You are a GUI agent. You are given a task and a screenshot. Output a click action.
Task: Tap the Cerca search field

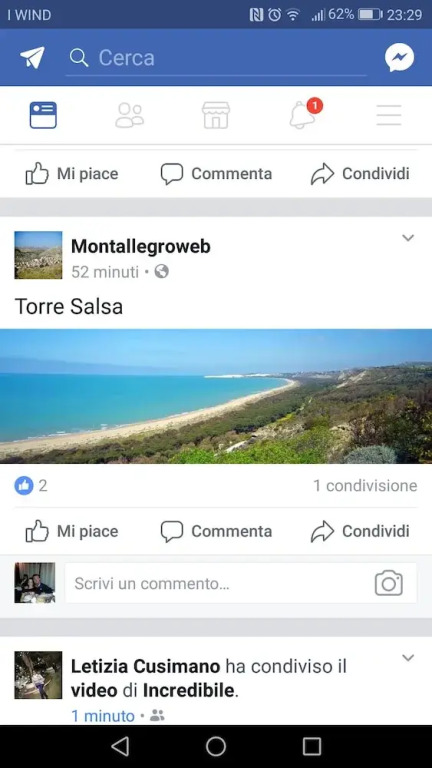(x=216, y=58)
